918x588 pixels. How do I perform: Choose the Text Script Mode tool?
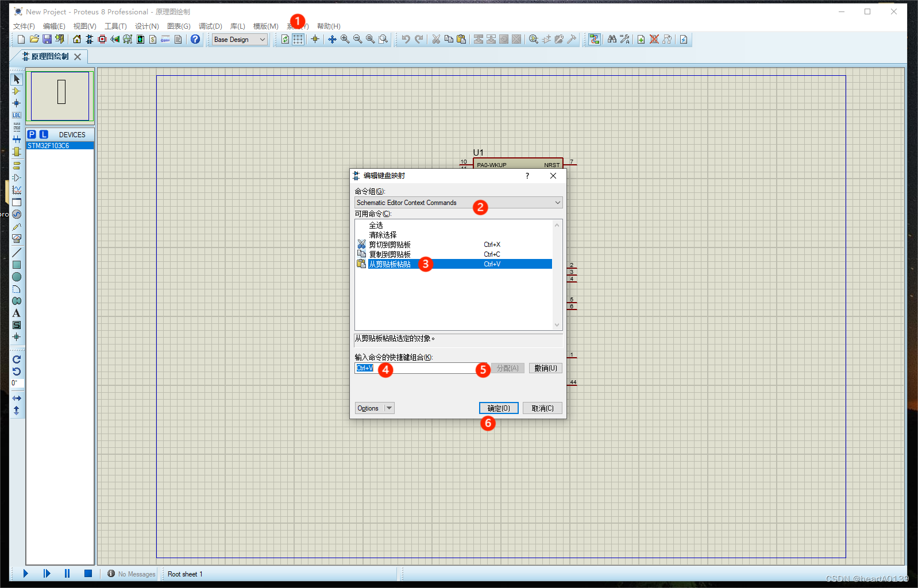(x=17, y=127)
